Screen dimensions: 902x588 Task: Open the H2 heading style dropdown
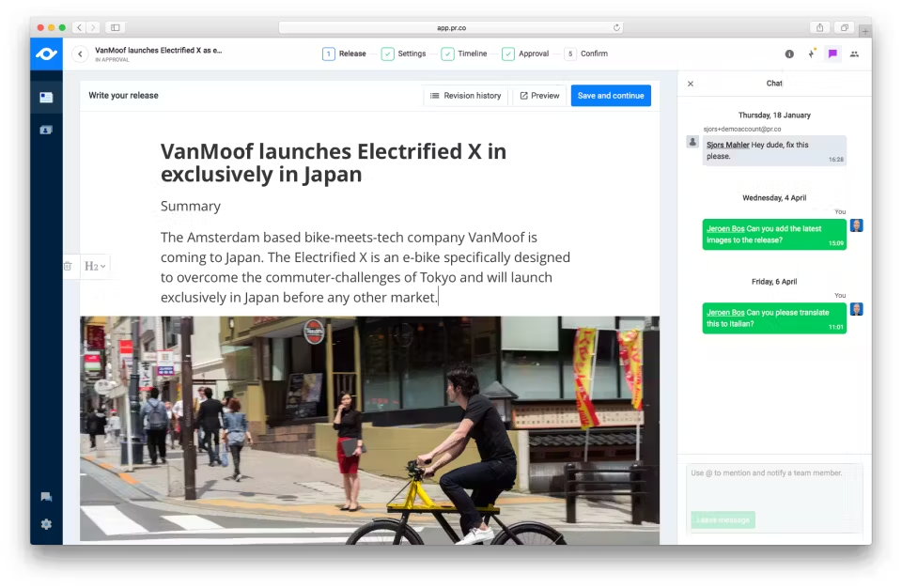tap(95, 266)
